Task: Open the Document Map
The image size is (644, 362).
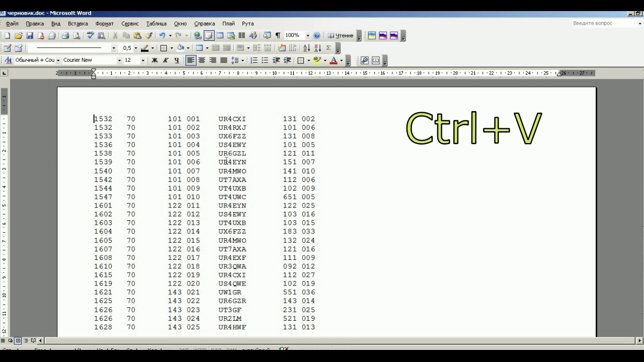Action: click(x=267, y=36)
